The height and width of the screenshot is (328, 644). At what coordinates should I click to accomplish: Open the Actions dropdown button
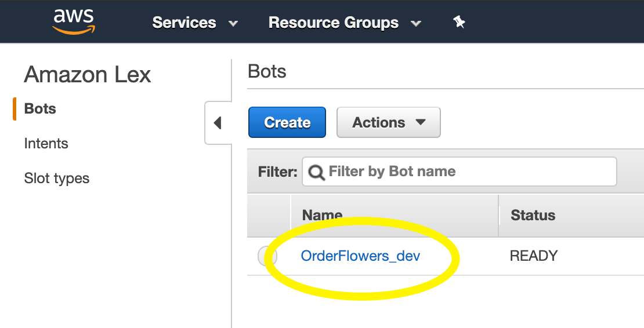click(x=389, y=122)
